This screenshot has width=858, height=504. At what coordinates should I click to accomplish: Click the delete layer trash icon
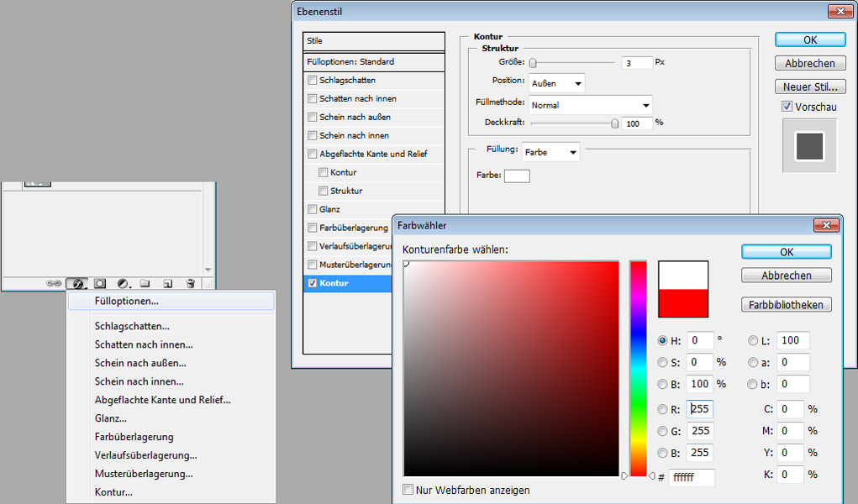click(191, 283)
